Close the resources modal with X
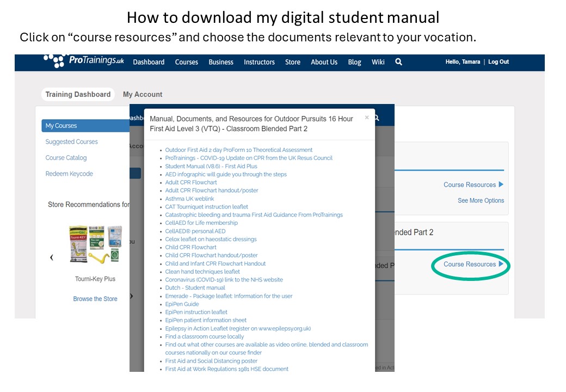Image resolution: width=566 pixels, height=392 pixels. coord(367,117)
